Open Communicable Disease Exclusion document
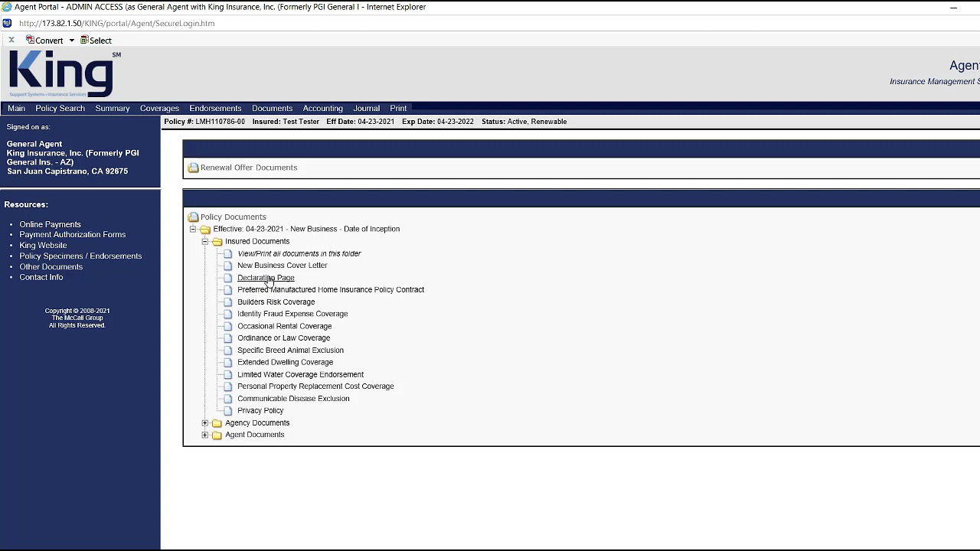The height and width of the screenshot is (551, 980). coord(293,398)
